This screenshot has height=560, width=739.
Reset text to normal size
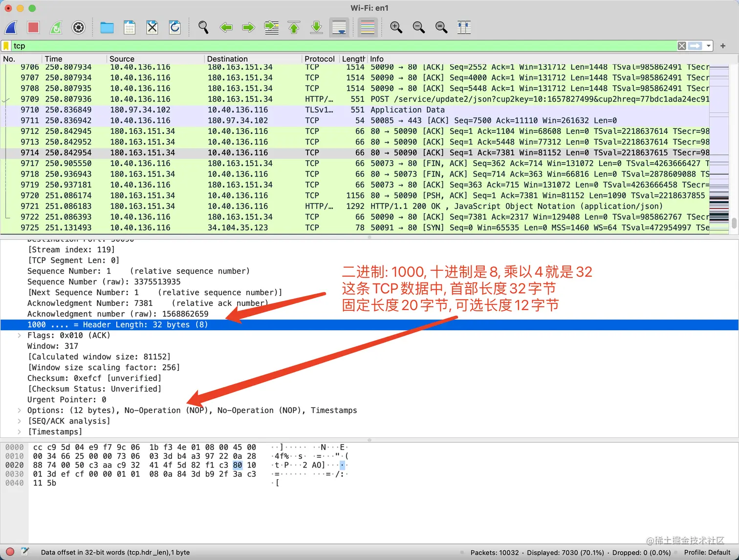click(x=441, y=27)
